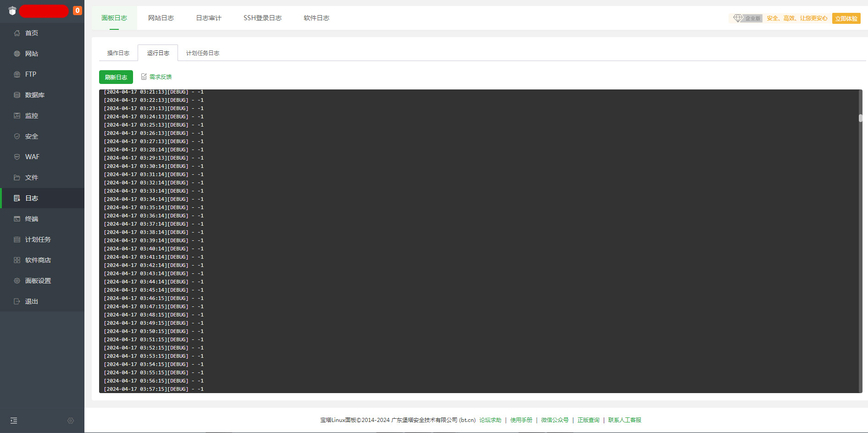Screen dimensions: 868x433
Task: Open the 日志审计 tab
Action: [209, 18]
